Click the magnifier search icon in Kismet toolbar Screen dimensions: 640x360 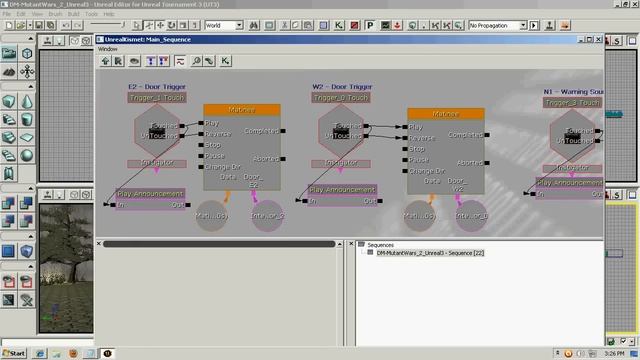196,61
